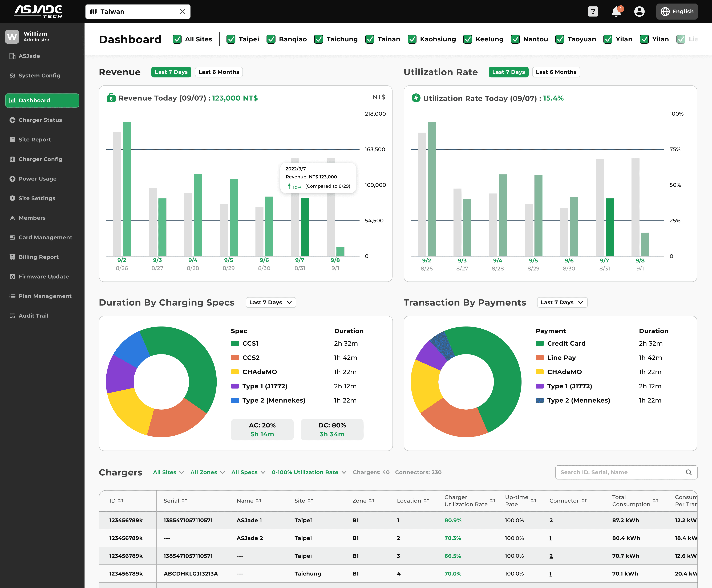The height and width of the screenshot is (588, 712).
Task: Click the search magnifier icon in Chargers
Action: click(x=689, y=472)
